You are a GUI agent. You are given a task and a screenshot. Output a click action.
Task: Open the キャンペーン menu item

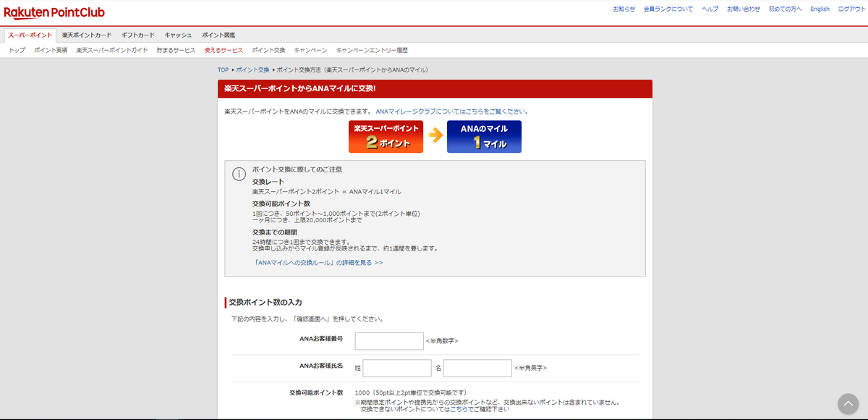pyautogui.click(x=310, y=49)
